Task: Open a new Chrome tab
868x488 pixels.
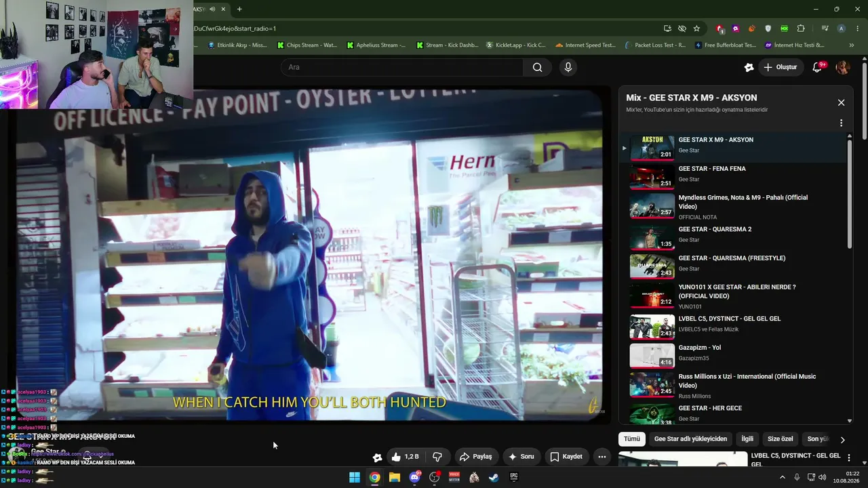Action: pyautogui.click(x=239, y=9)
